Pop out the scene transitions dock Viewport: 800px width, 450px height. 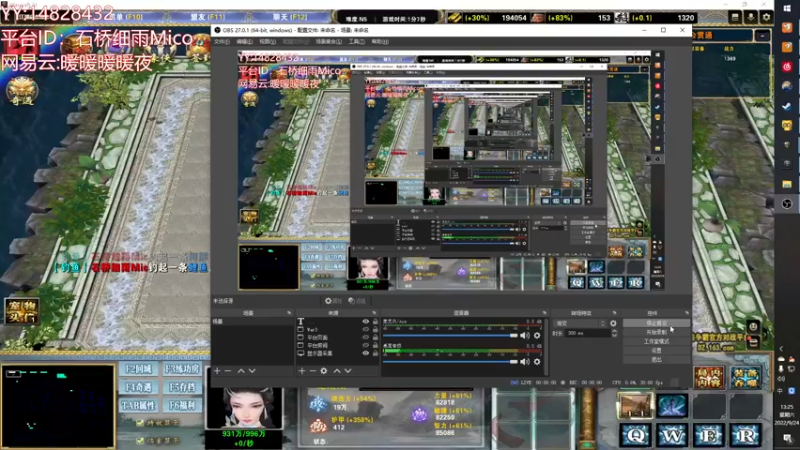click(x=614, y=313)
